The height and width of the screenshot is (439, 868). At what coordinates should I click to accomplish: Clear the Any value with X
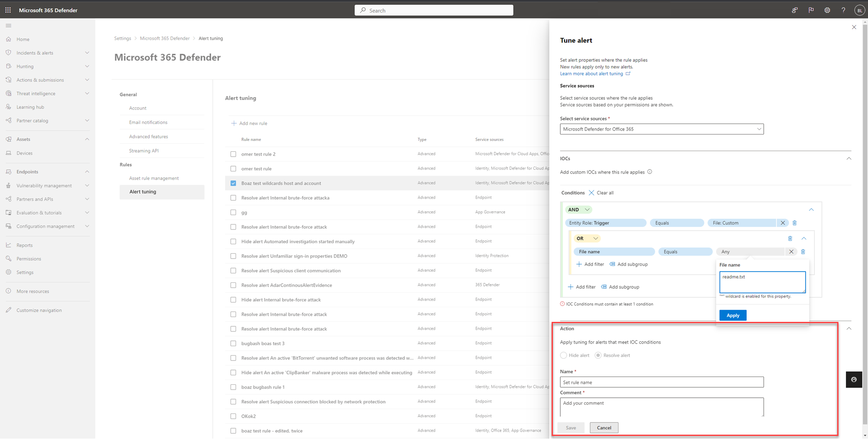(791, 252)
